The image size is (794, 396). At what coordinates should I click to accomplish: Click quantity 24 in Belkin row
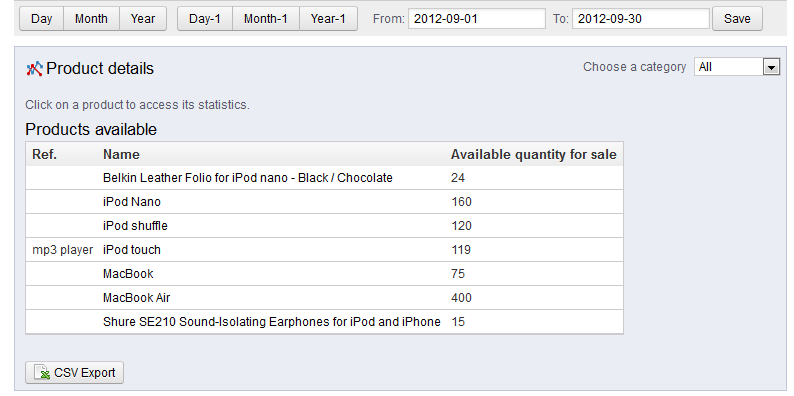(x=458, y=178)
